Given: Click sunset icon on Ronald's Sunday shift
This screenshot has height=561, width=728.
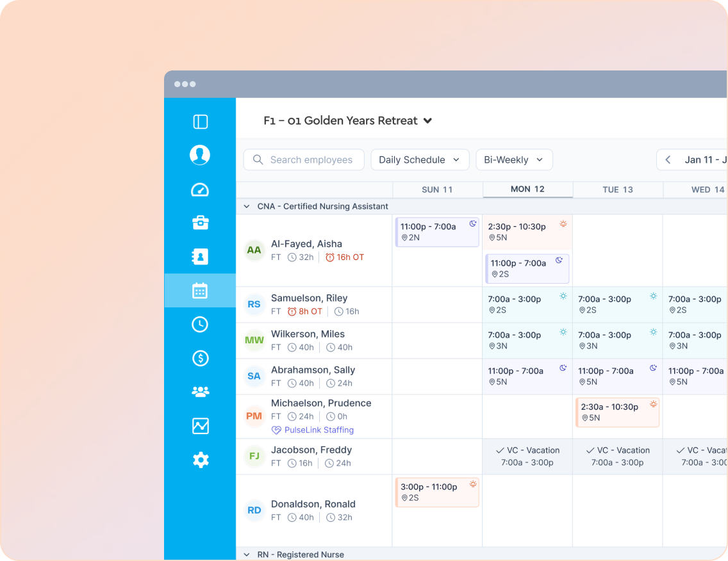Looking at the screenshot, I should [x=473, y=484].
